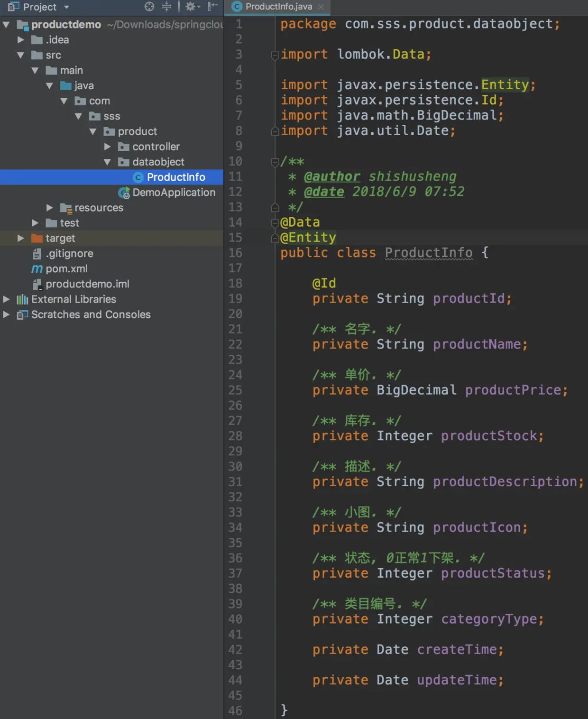Collapse the dataobject package
This screenshot has height=719, width=588.
(x=108, y=162)
